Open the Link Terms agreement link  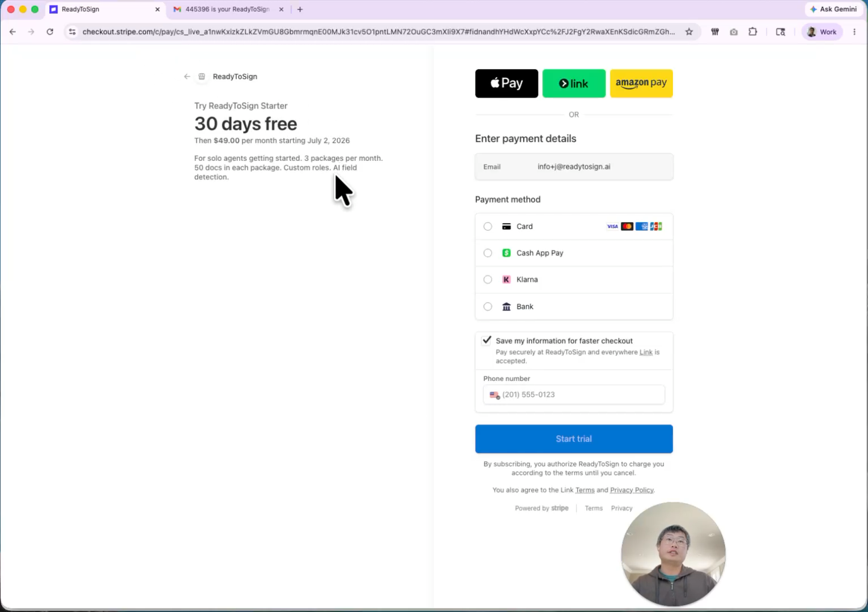(x=585, y=490)
